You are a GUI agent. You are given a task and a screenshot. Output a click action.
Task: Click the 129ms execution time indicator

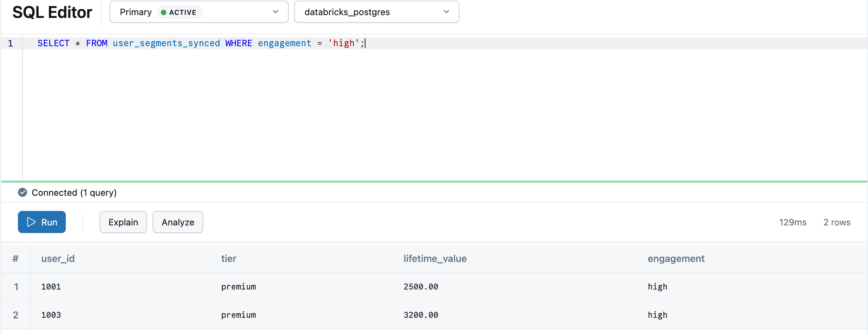(x=793, y=222)
